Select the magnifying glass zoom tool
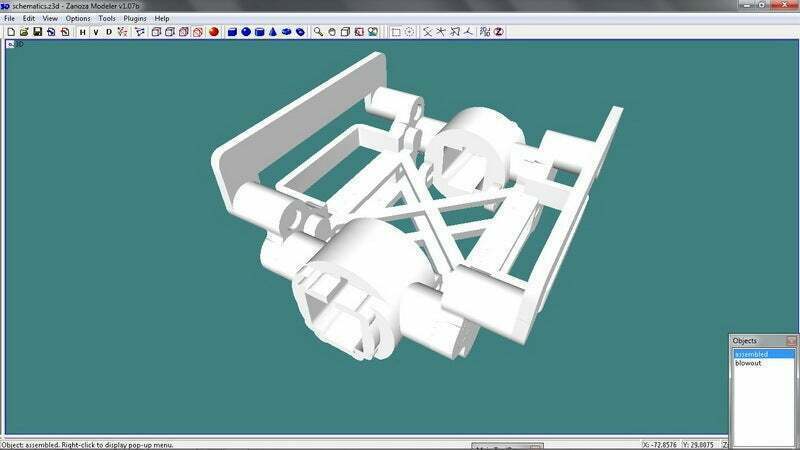This screenshot has height=450, width=800. pyautogui.click(x=318, y=32)
